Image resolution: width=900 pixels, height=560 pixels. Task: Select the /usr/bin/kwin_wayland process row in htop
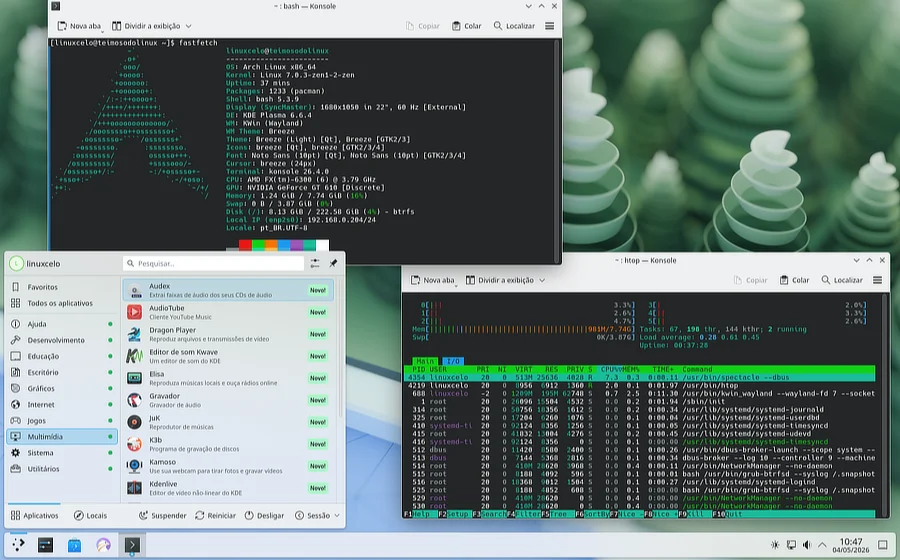641,394
